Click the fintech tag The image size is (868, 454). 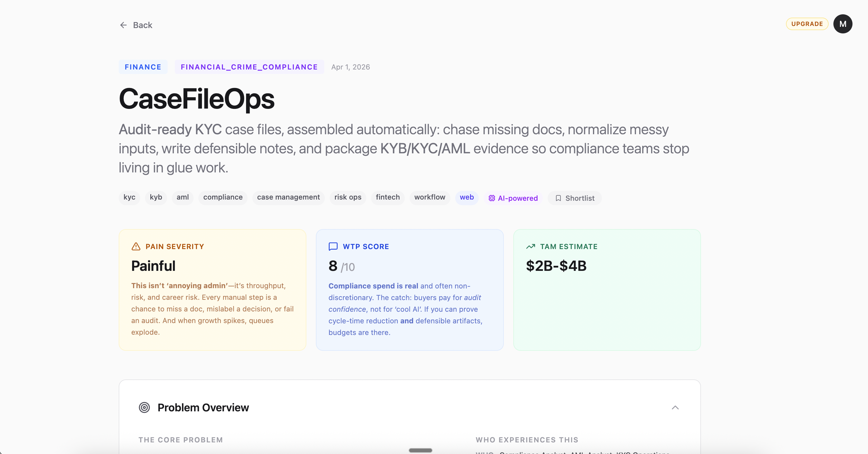pyautogui.click(x=387, y=197)
